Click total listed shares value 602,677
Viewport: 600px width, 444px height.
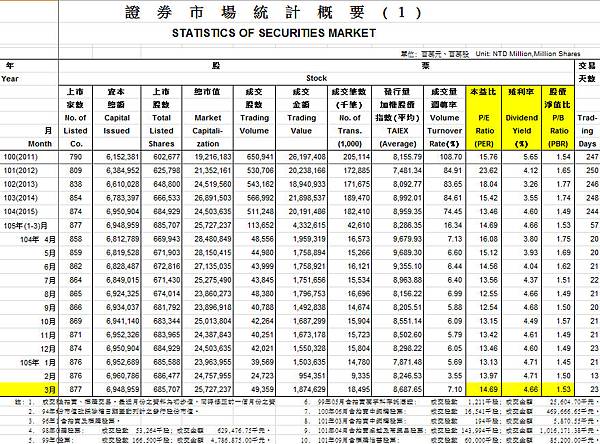coord(166,157)
